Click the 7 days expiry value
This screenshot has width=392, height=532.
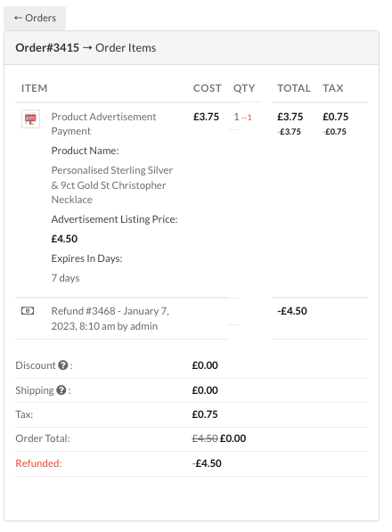[65, 278]
